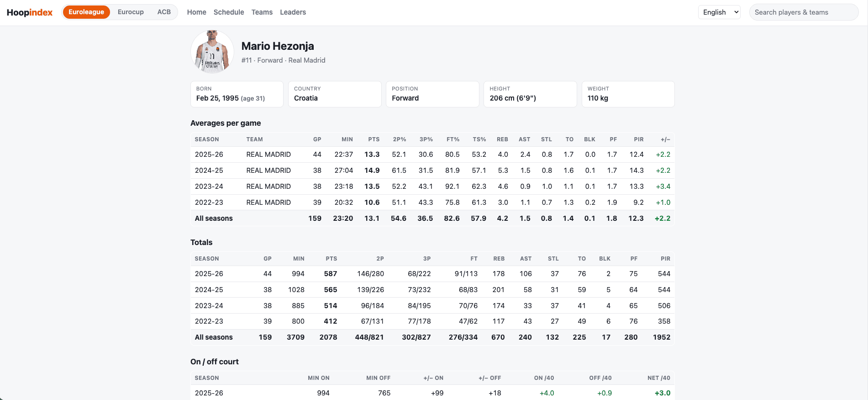This screenshot has width=868, height=400.
Task: Focus the Search players & teams field
Action: (x=804, y=12)
